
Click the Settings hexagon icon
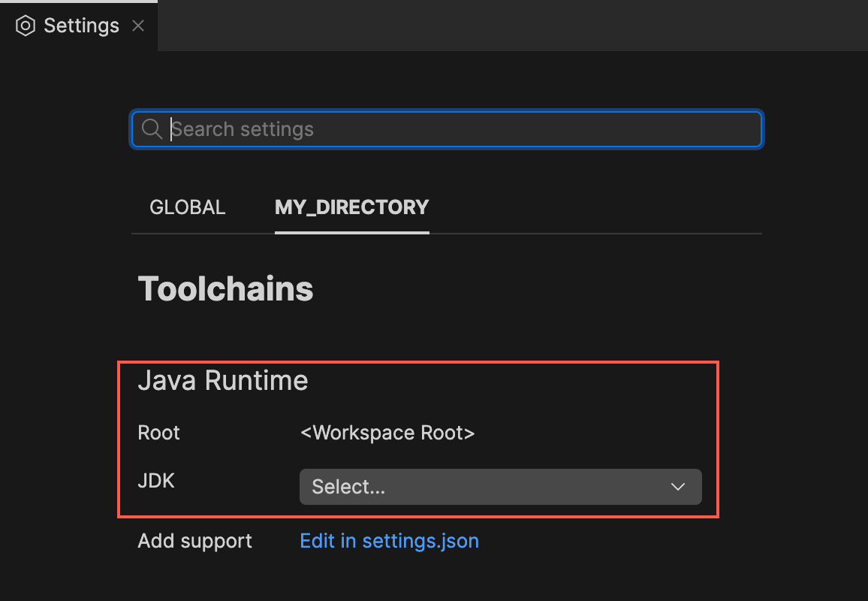coord(25,25)
